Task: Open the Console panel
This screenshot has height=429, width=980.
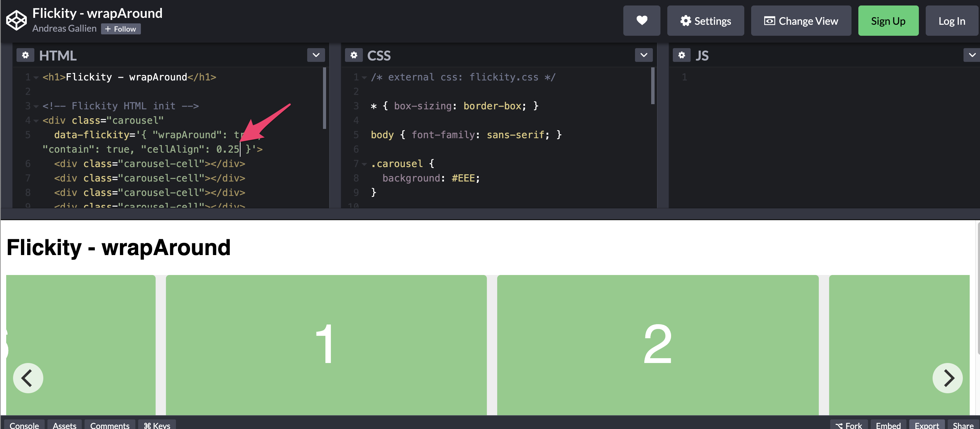Action: pos(24,426)
